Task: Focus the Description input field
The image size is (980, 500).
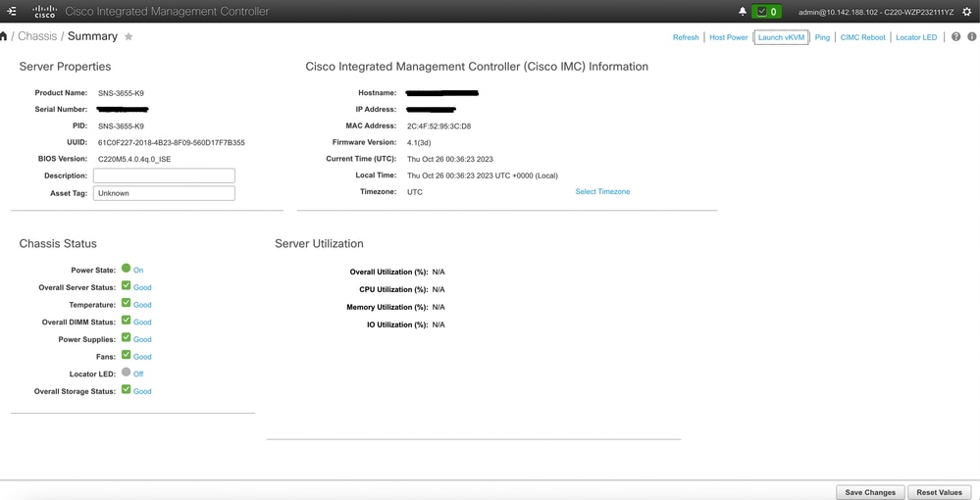Action: tap(165, 175)
